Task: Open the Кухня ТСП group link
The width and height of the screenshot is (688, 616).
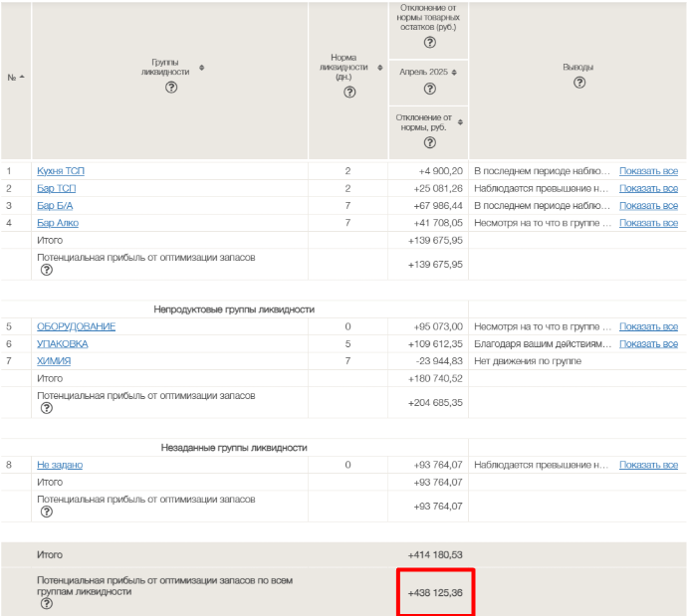Action: 61,171
